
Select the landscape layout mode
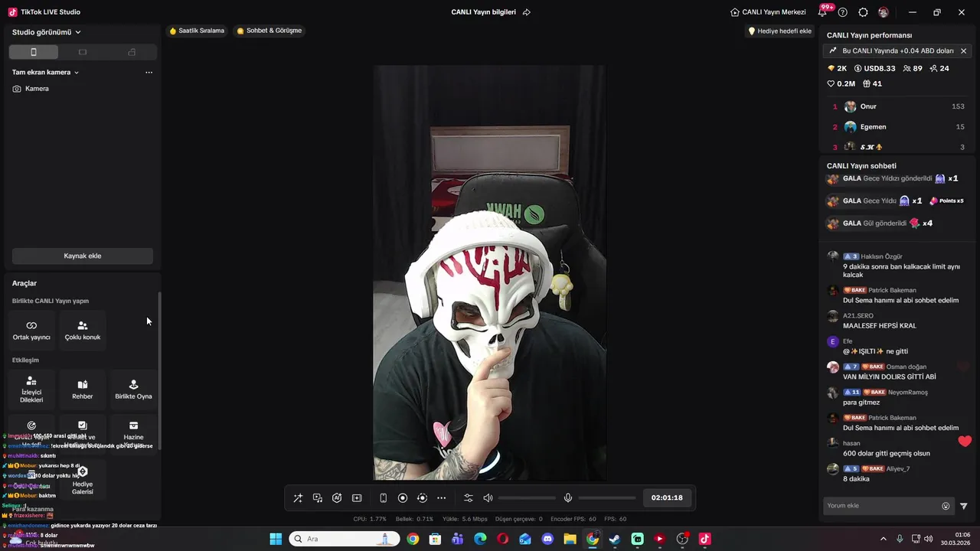click(83, 52)
